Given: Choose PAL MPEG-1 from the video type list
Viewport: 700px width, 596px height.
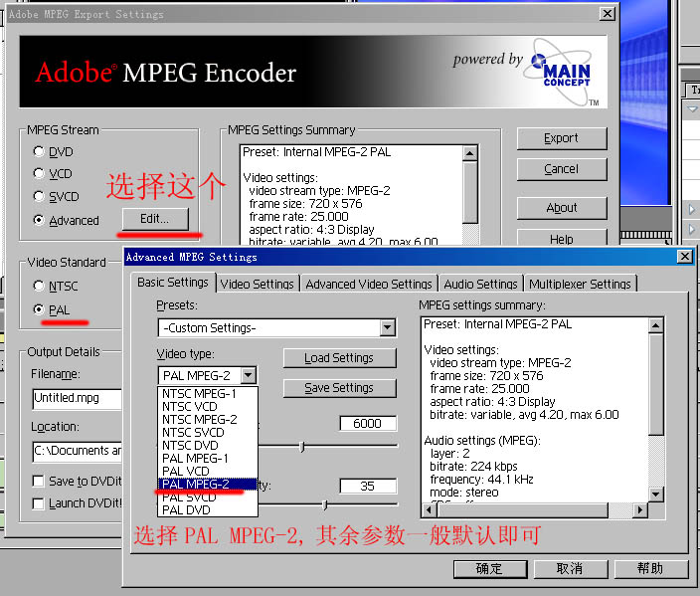Looking at the screenshot, I should pyautogui.click(x=208, y=459).
